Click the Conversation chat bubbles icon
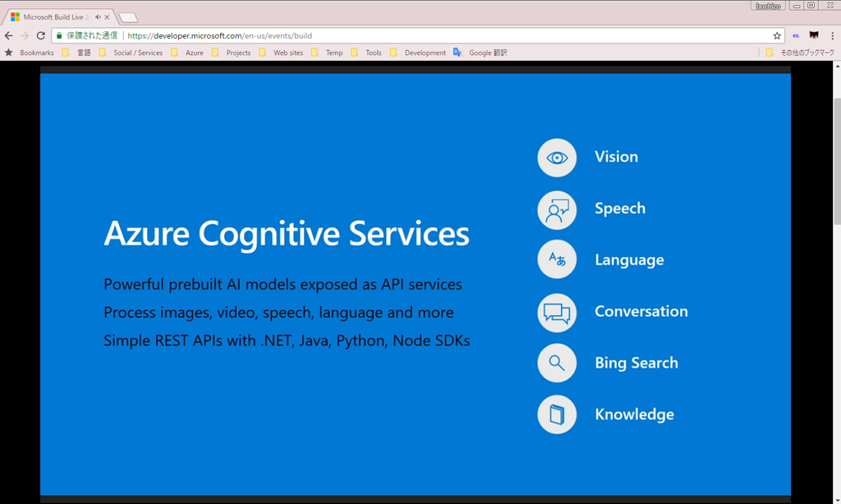Image resolution: width=841 pixels, height=504 pixels. 557,313
